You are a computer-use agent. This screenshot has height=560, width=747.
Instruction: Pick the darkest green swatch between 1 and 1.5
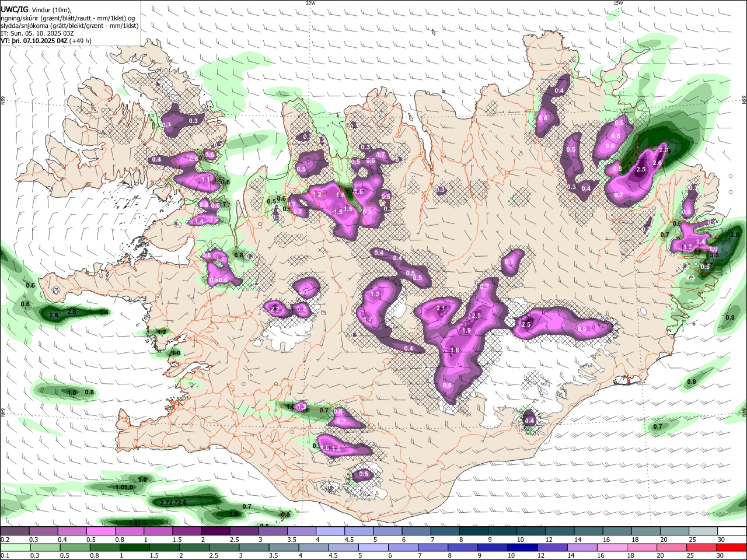tap(135, 547)
